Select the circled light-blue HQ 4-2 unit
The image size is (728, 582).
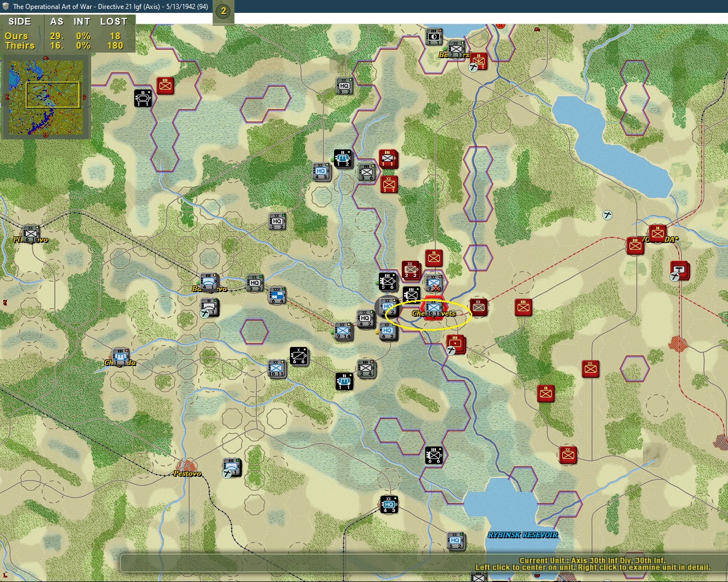tap(388, 307)
